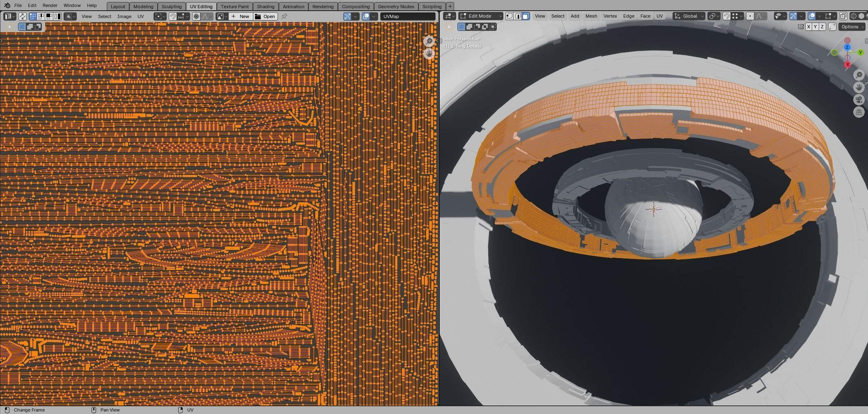Viewport: 868px width, 414px height.
Task: Toggle 3D viewport overlays
Action: point(811,16)
